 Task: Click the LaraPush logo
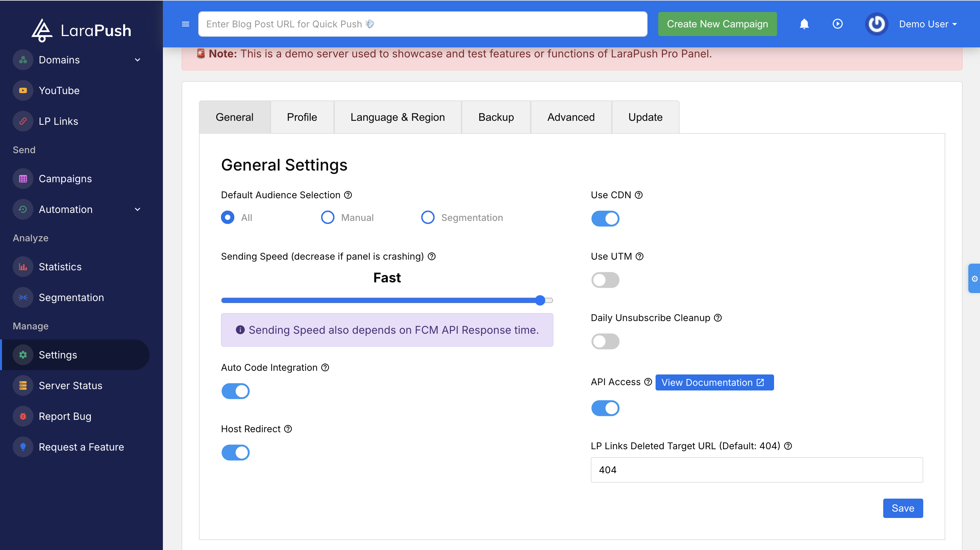pyautogui.click(x=81, y=30)
